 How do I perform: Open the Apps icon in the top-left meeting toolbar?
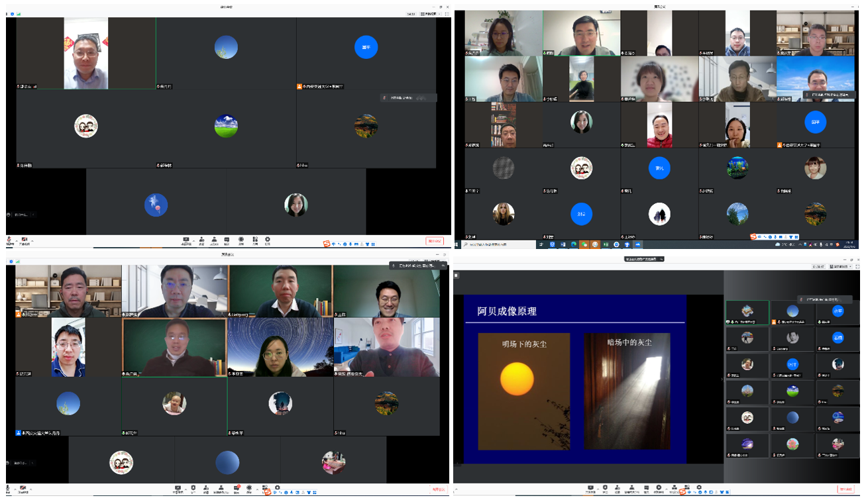[x=254, y=240]
